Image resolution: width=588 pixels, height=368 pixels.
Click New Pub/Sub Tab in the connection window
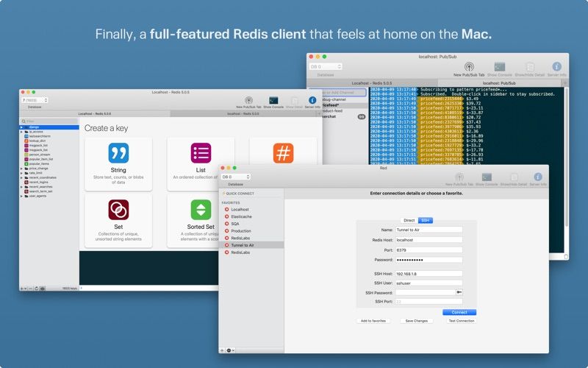459,179
